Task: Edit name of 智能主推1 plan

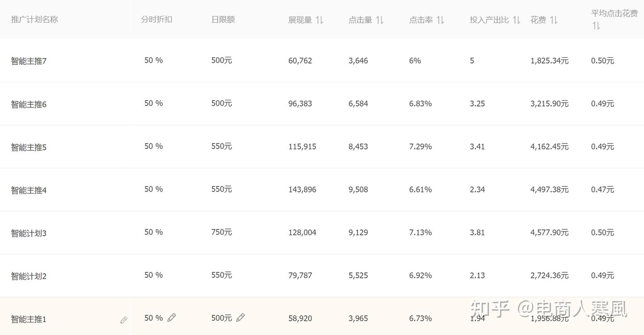Action: pyautogui.click(x=124, y=320)
